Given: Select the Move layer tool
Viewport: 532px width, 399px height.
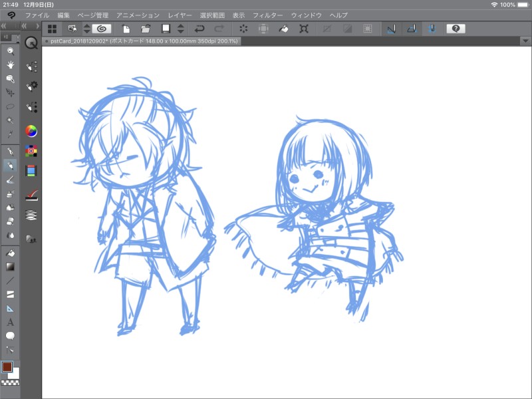Looking at the screenshot, I should point(11,92).
